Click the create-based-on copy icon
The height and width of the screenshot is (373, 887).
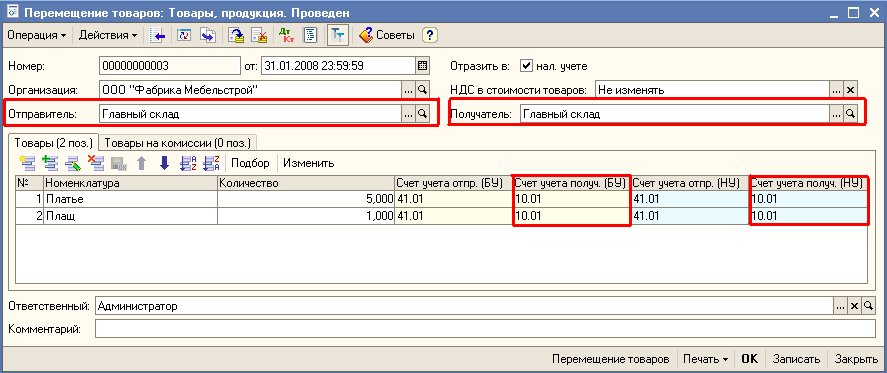[x=208, y=35]
